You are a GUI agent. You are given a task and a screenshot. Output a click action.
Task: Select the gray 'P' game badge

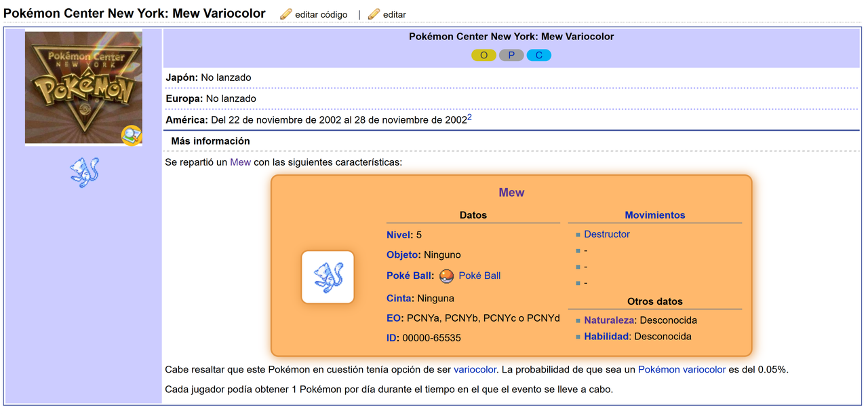point(511,55)
